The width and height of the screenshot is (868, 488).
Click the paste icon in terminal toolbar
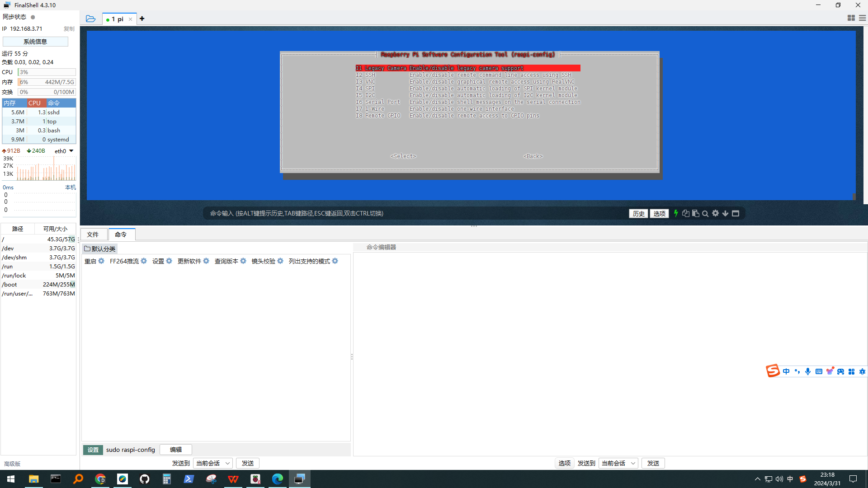pos(695,213)
